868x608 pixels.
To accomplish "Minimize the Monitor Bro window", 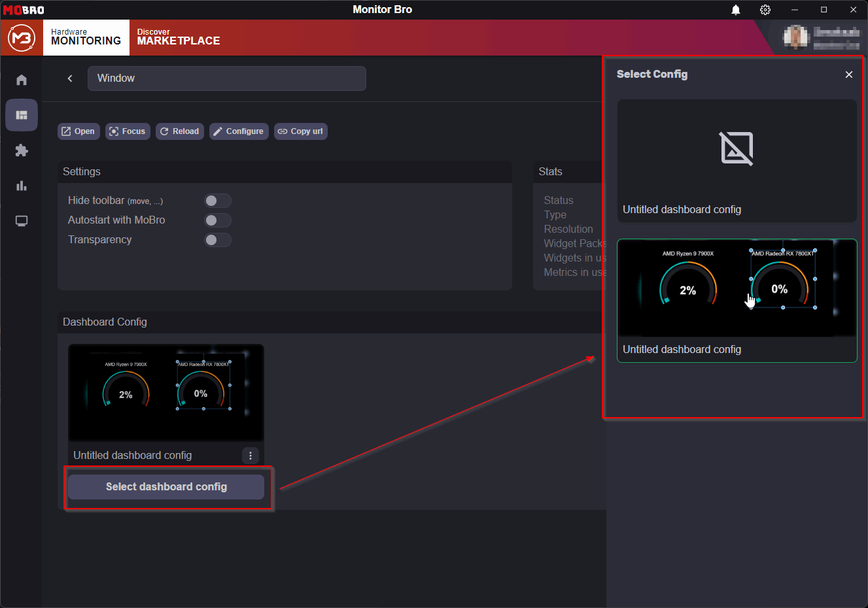I will [795, 10].
